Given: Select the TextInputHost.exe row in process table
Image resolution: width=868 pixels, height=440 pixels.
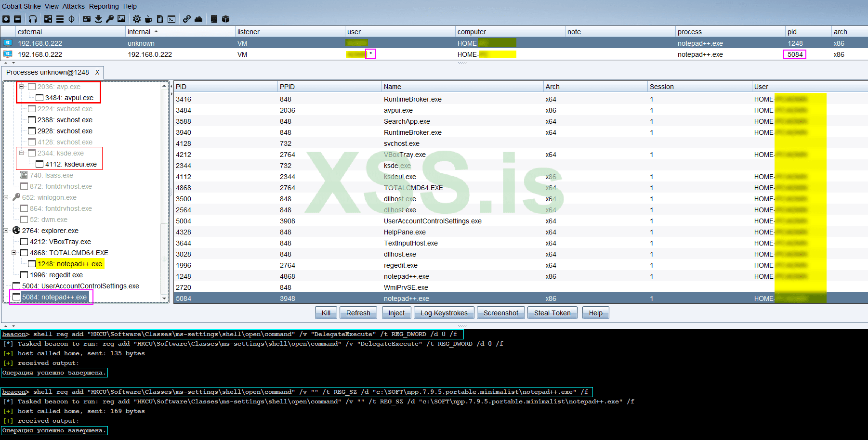Looking at the screenshot, I should [x=520, y=243].
